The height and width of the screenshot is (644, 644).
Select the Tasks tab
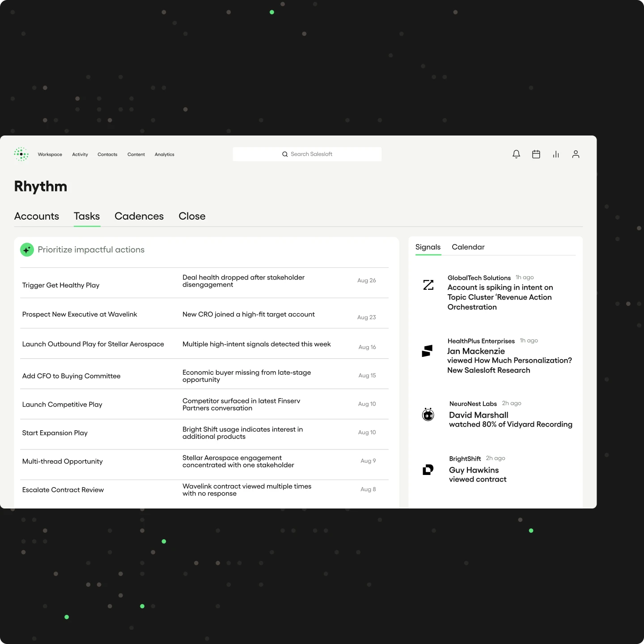(x=87, y=216)
